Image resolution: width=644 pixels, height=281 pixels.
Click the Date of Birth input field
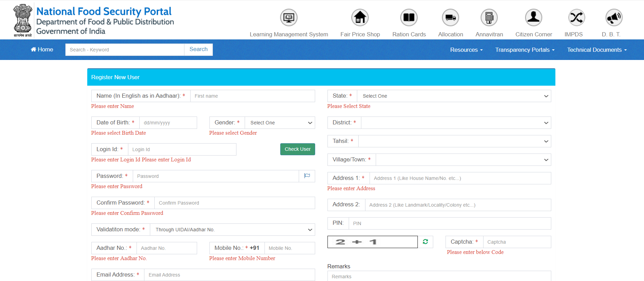click(168, 123)
